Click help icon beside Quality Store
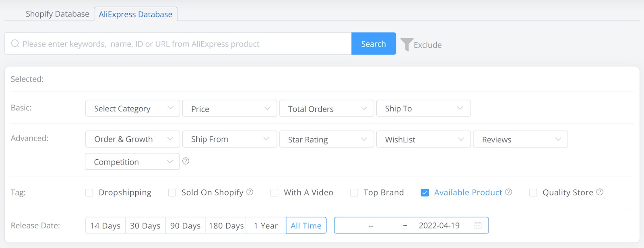Screen dimensions: 644x248 [x=600, y=192]
